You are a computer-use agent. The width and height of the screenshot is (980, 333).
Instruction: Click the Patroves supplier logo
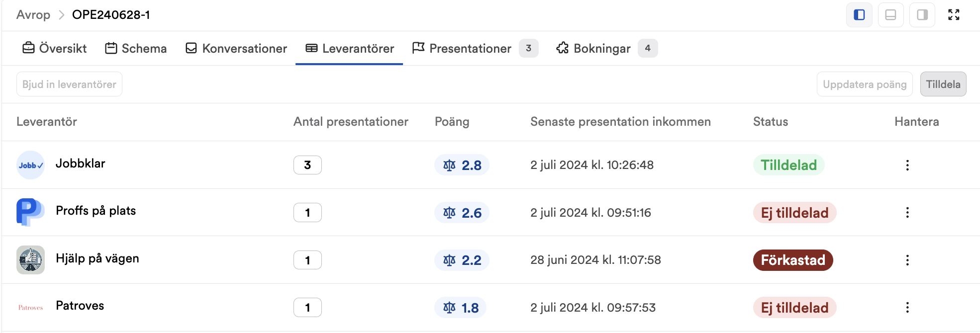(30, 308)
